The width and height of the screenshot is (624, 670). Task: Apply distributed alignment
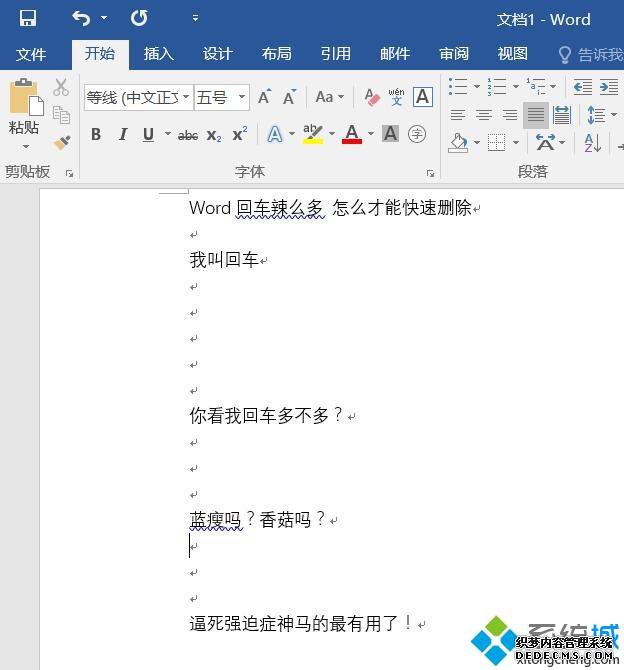click(562, 115)
